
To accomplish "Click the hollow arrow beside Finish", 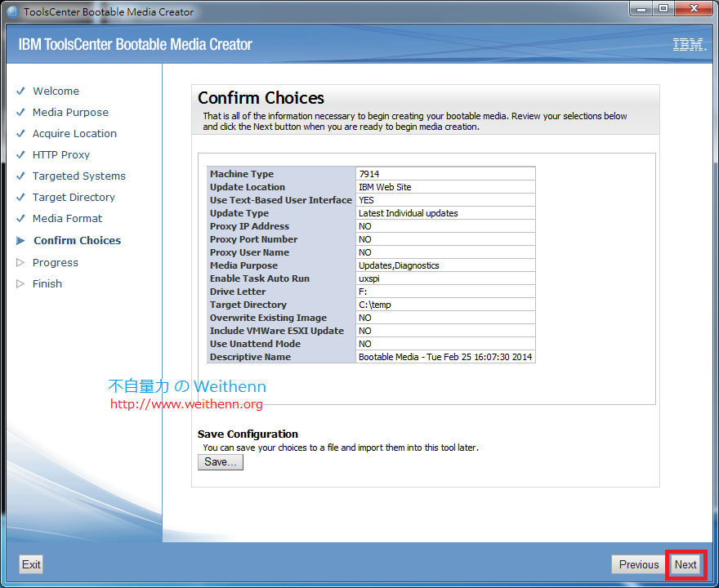I will coord(20,283).
